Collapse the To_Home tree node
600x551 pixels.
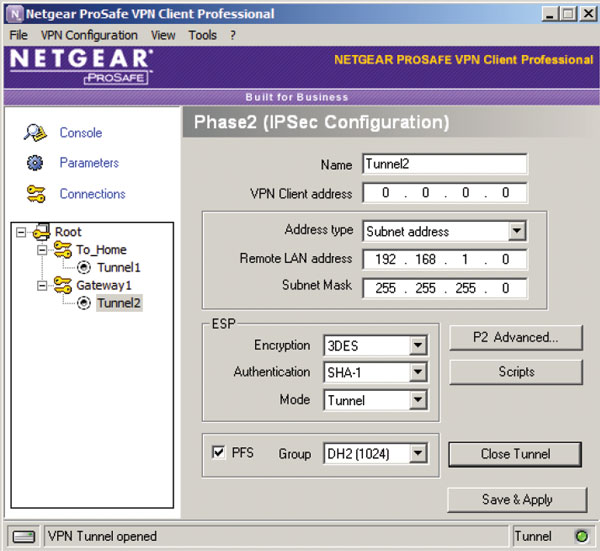42,250
